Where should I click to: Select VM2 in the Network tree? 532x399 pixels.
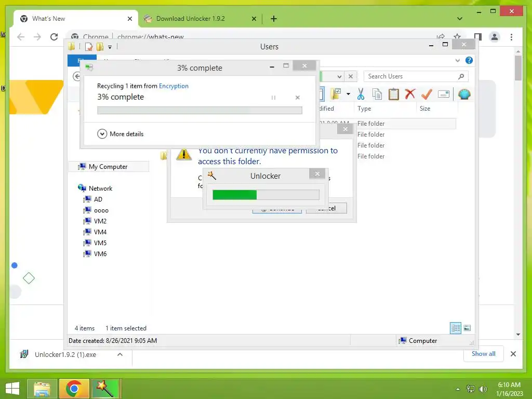96,221
